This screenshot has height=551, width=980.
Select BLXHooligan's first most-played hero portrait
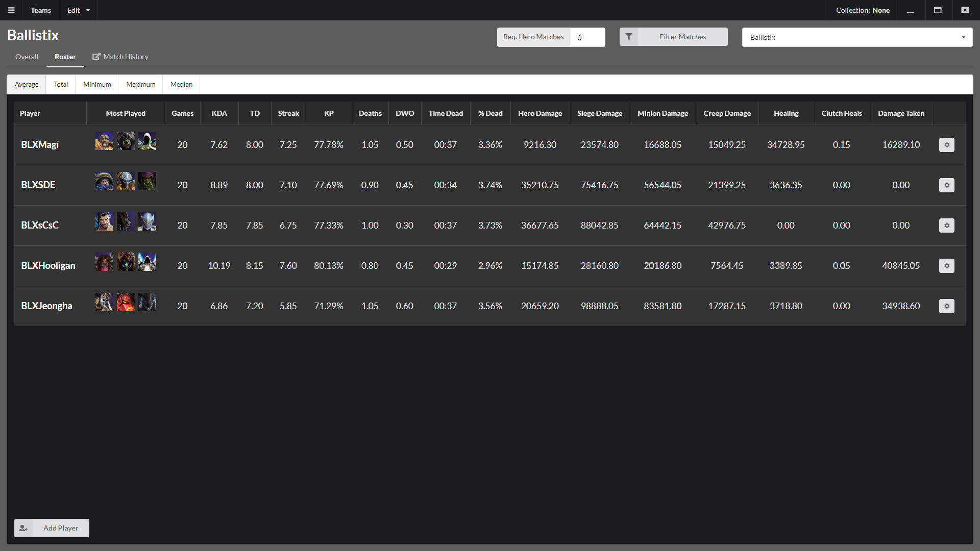pyautogui.click(x=104, y=262)
